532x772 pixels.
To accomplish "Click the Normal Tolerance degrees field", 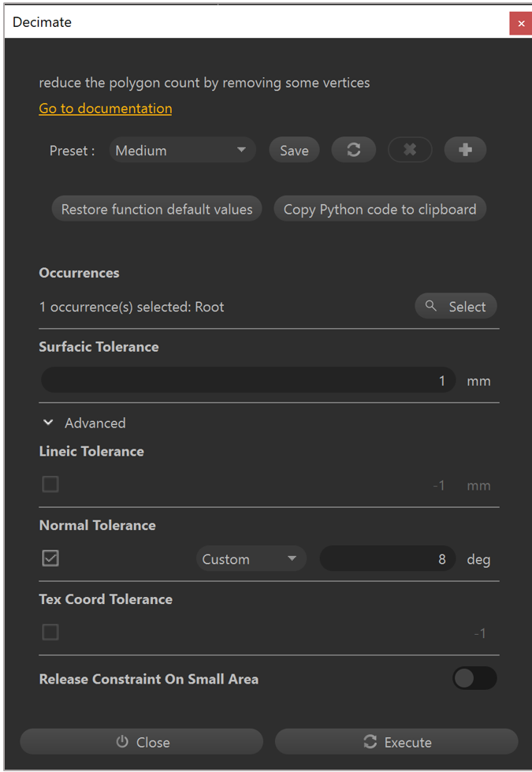I will click(x=387, y=559).
